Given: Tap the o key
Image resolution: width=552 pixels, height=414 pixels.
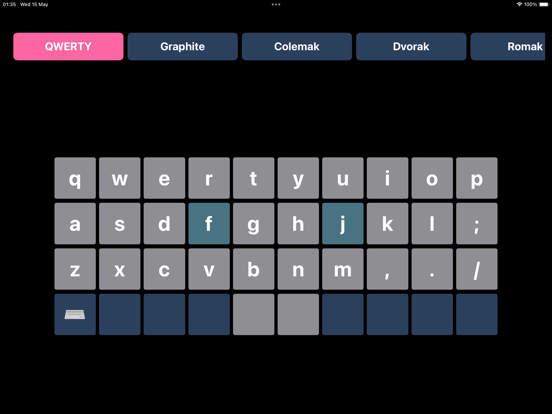Looking at the screenshot, I should [x=432, y=178].
